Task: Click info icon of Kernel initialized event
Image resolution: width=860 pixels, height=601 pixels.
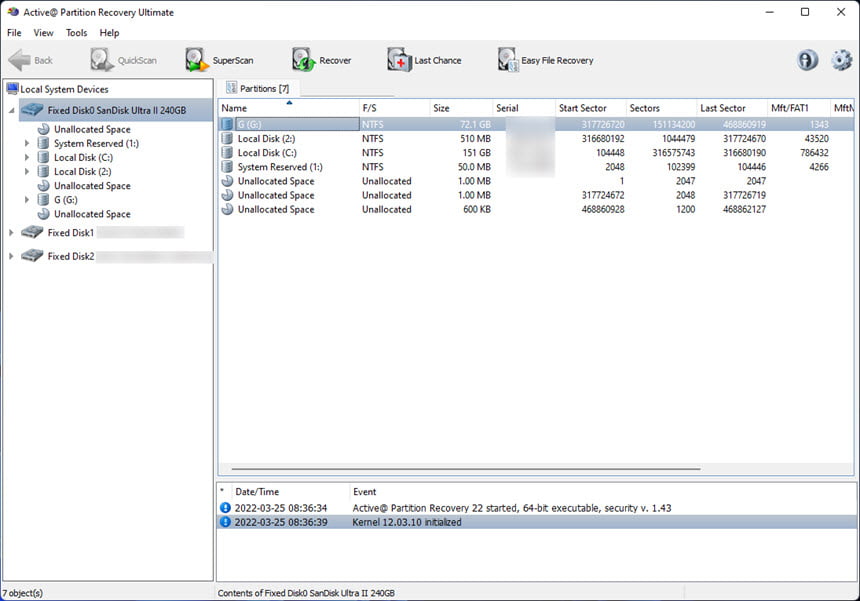Action: (225, 522)
